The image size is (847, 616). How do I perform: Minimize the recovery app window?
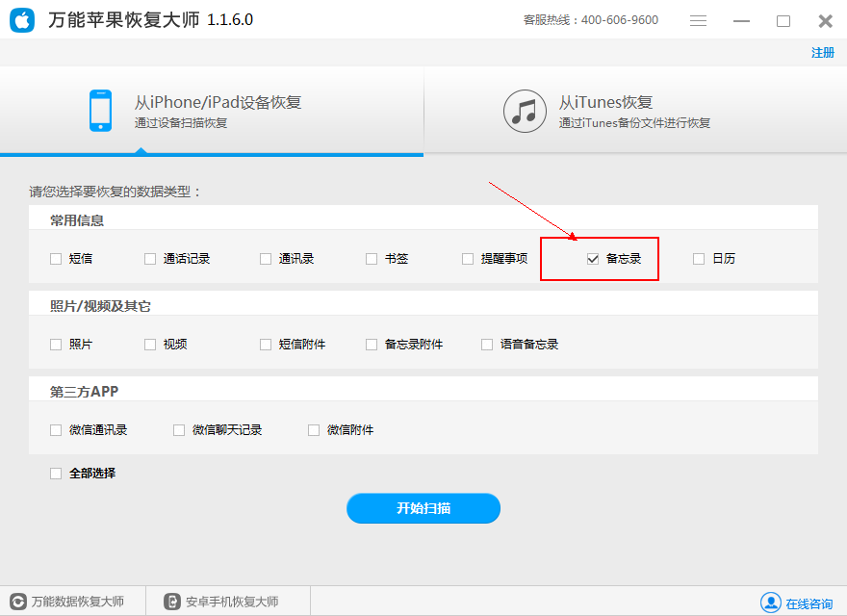pyautogui.click(x=741, y=21)
